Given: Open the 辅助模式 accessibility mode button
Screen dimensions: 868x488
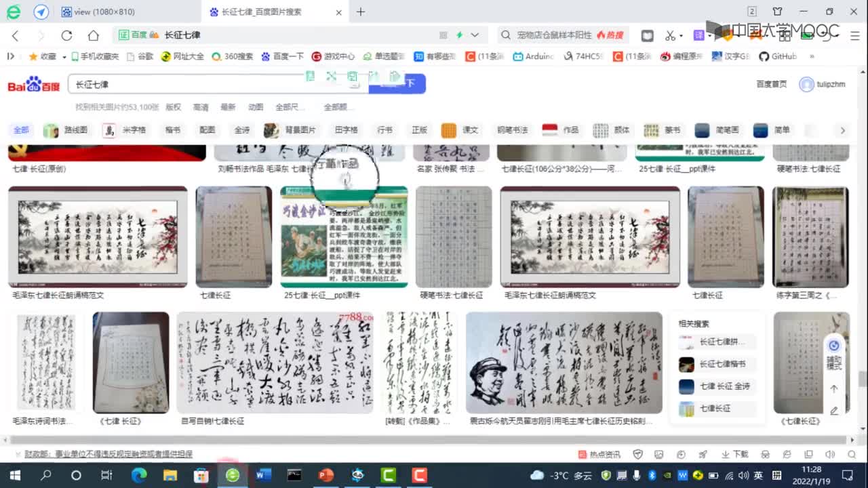Looking at the screenshot, I should 834,354.
